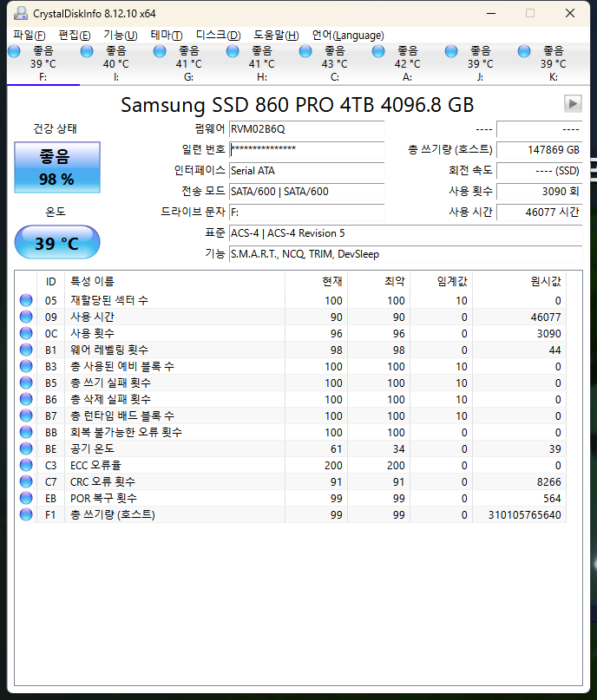Screen dimensions: 597x700
Task: Click the status orb for attribute B6
Action: [26, 399]
